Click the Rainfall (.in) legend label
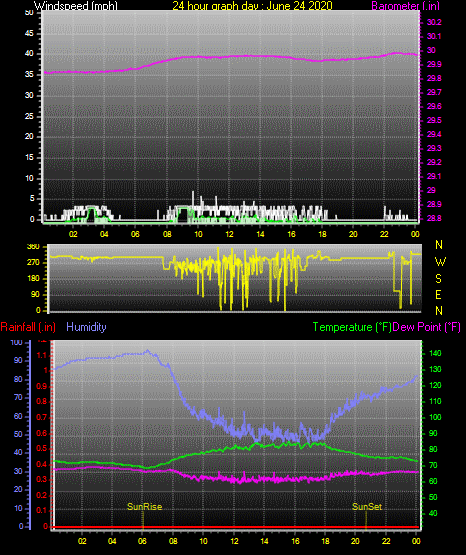Image resolution: width=466 pixels, height=555 pixels. (28, 327)
